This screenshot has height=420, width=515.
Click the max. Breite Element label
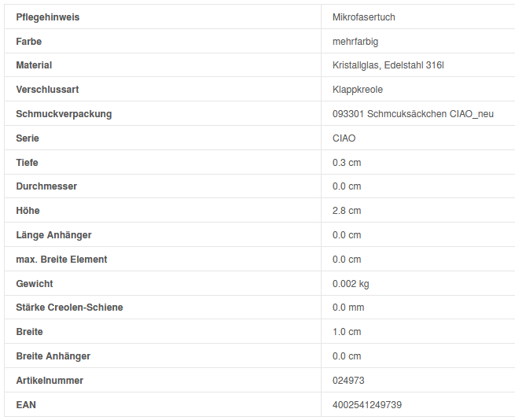61,260
